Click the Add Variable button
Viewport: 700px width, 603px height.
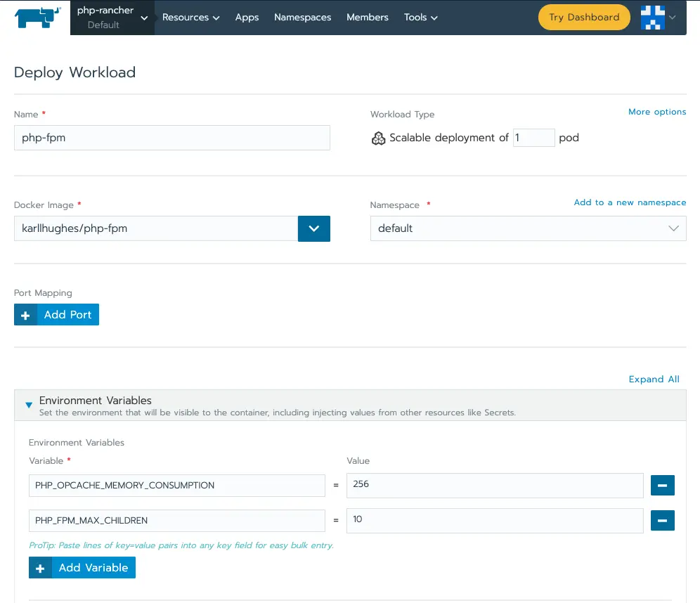[82, 568]
